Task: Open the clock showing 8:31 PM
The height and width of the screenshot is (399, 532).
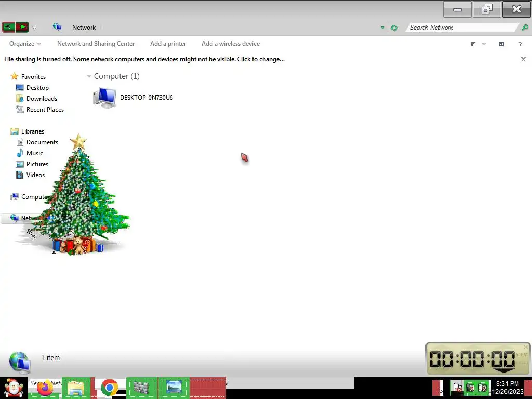Action: 508,388
